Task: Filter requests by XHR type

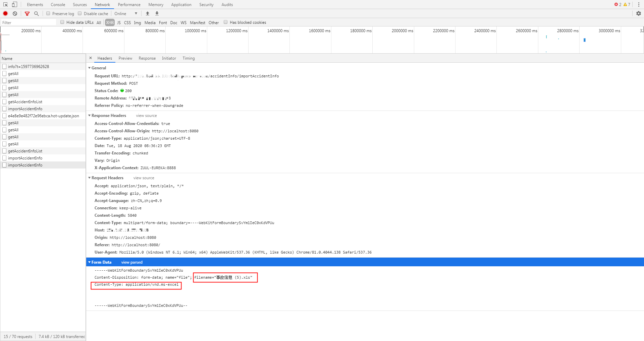Action: [110, 22]
